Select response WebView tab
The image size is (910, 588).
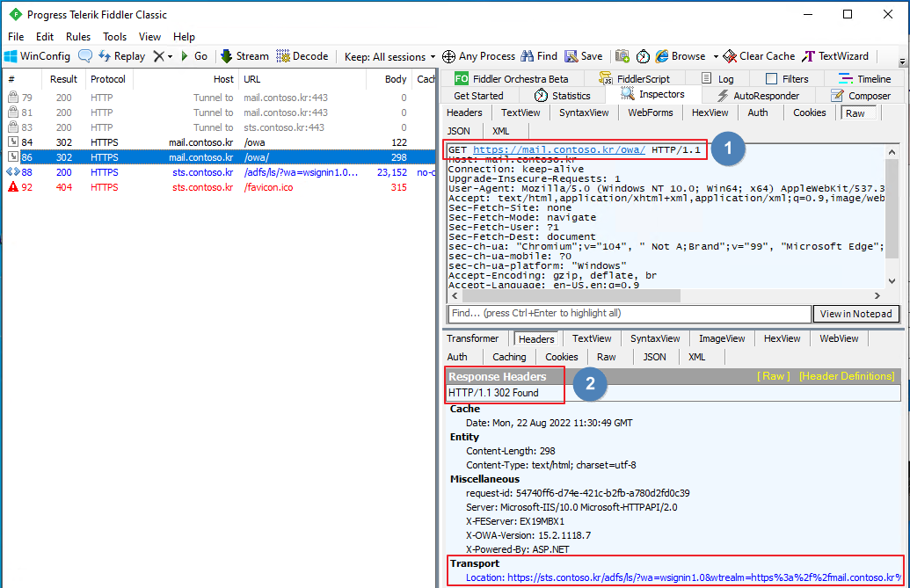point(839,338)
